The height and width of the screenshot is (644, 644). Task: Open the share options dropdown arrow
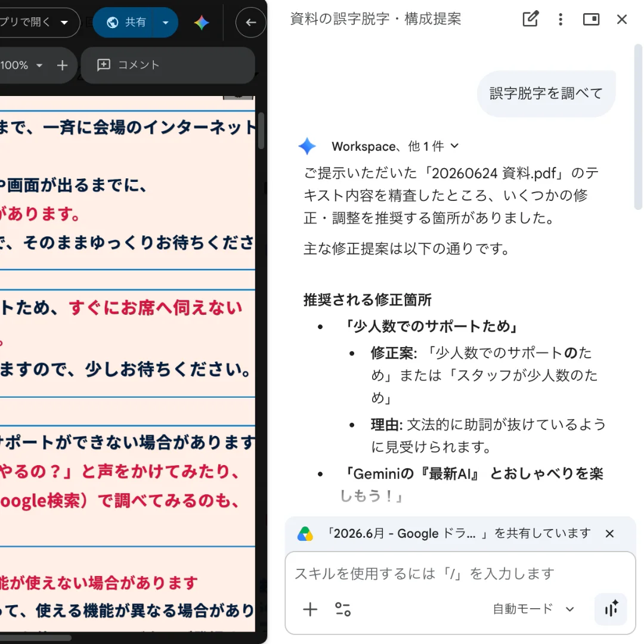166,22
